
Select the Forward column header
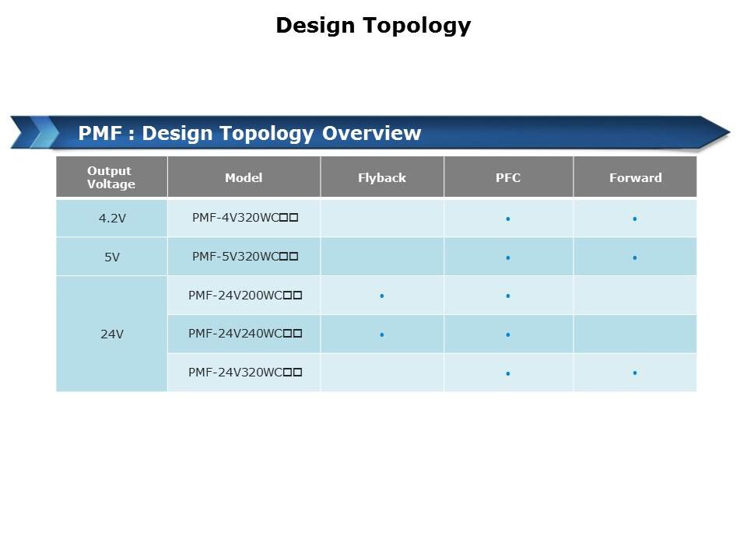(x=635, y=177)
